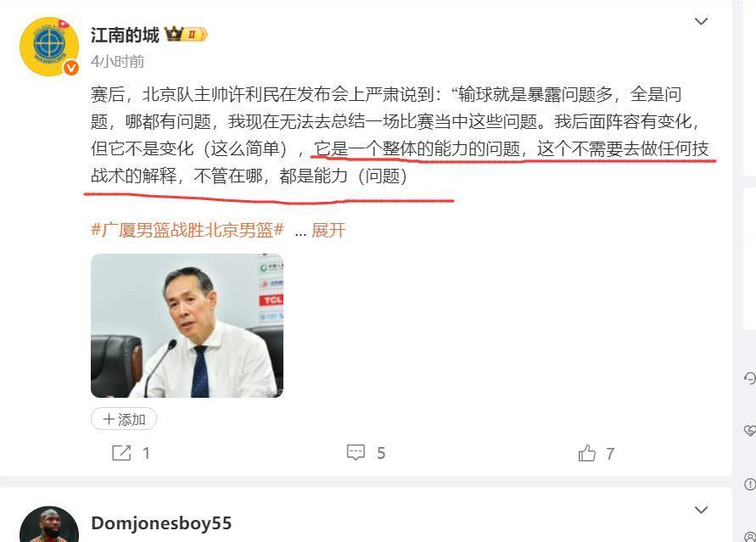
Task: Click the refresh icon on right edge
Action: tap(750, 377)
